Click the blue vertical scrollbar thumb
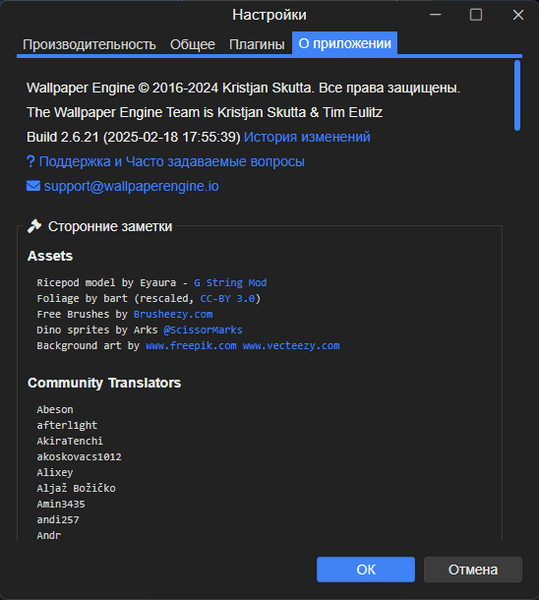 tap(517, 95)
